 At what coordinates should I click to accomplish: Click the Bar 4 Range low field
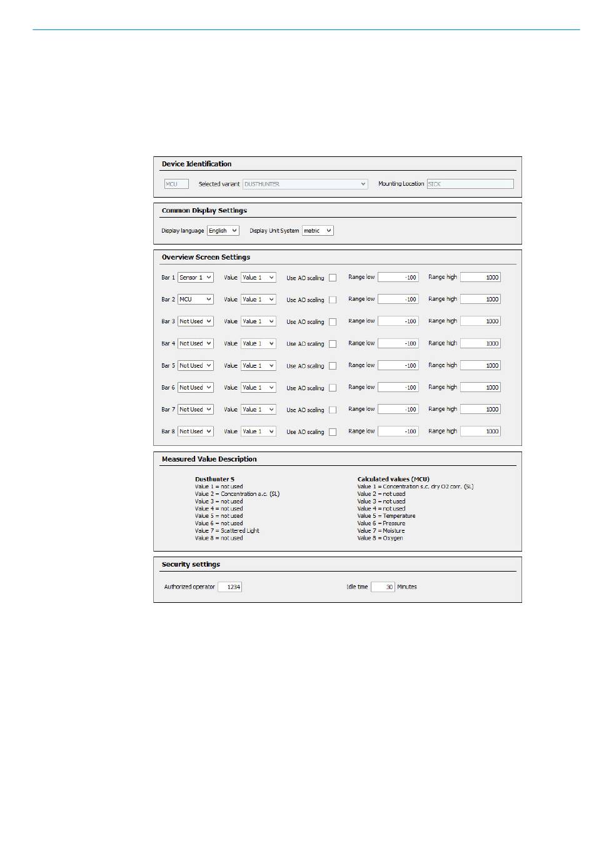(x=398, y=343)
